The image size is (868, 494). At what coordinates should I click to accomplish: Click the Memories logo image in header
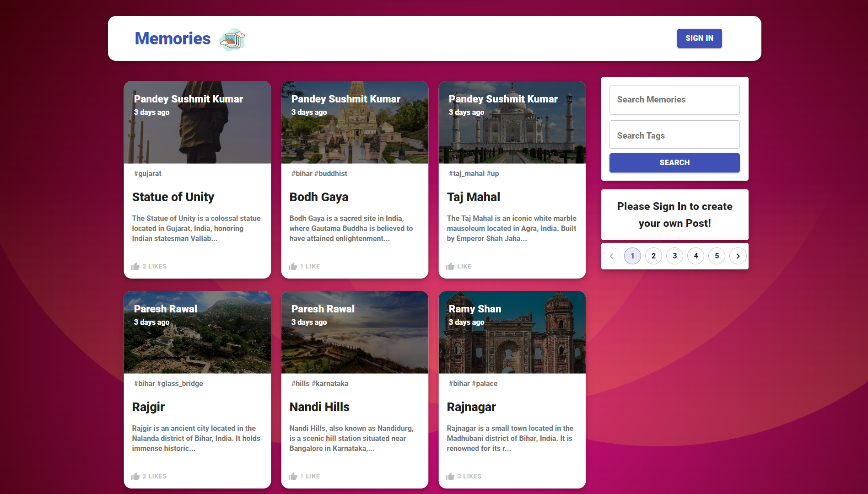pos(232,39)
